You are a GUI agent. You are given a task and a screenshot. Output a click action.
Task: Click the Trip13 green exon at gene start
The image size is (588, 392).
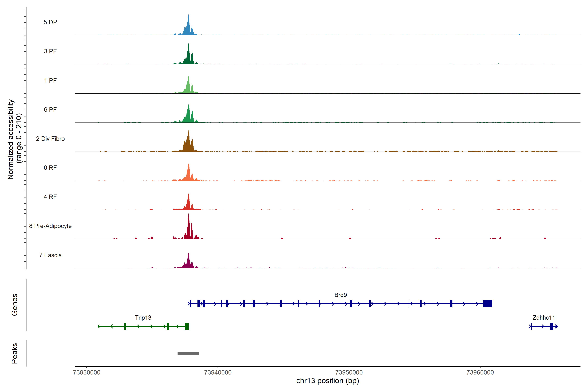[x=187, y=326]
